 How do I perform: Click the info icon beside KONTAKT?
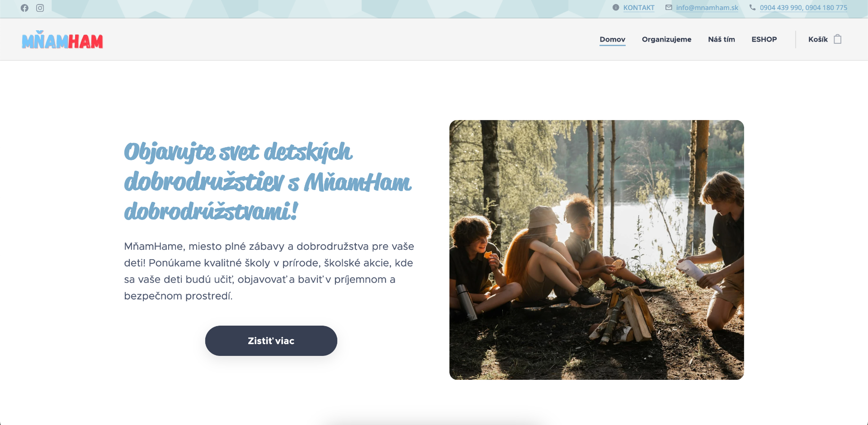tap(616, 7)
